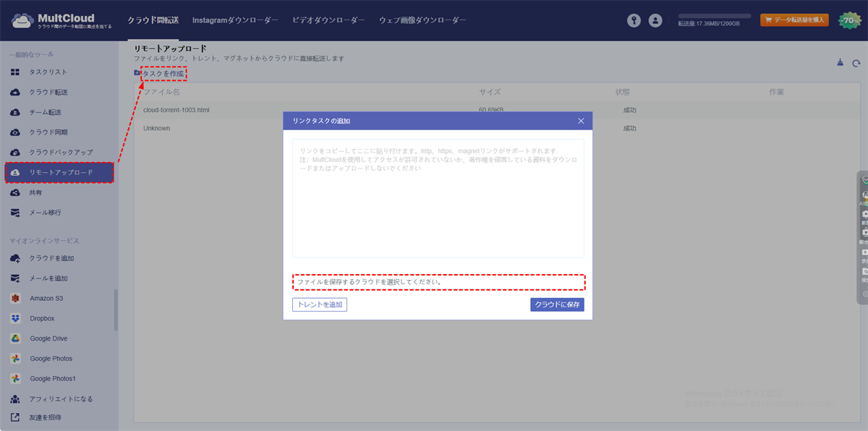Click the 状態 column header
The width and height of the screenshot is (868, 431).
click(x=622, y=93)
